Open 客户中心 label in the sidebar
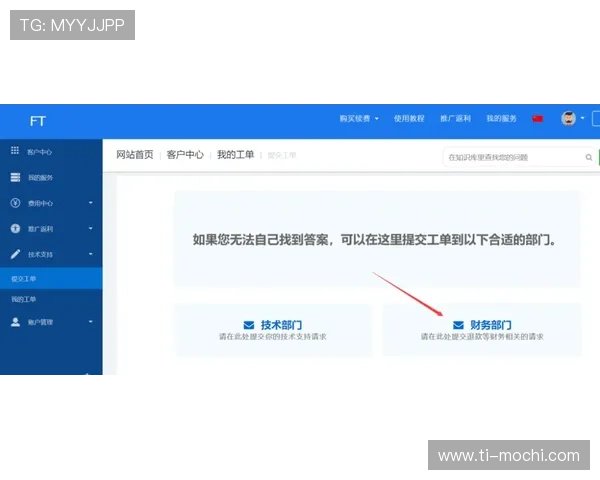The image size is (600, 480). click(x=39, y=152)
